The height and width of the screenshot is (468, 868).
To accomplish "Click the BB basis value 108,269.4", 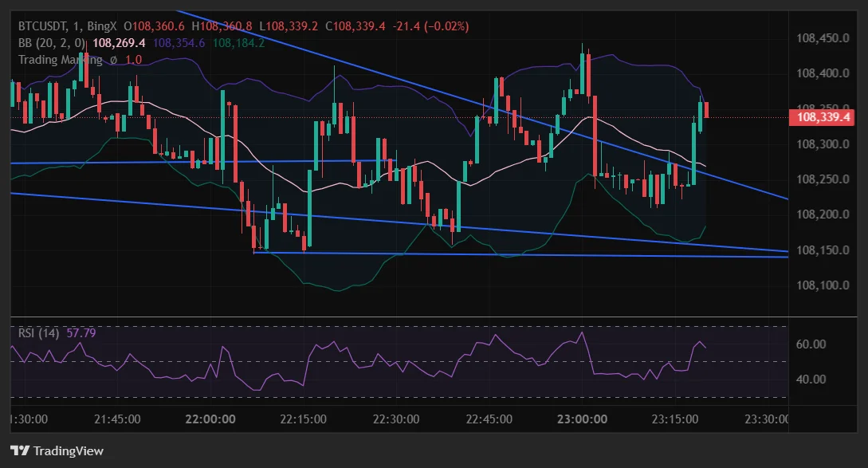I will (x=119, y=42).
